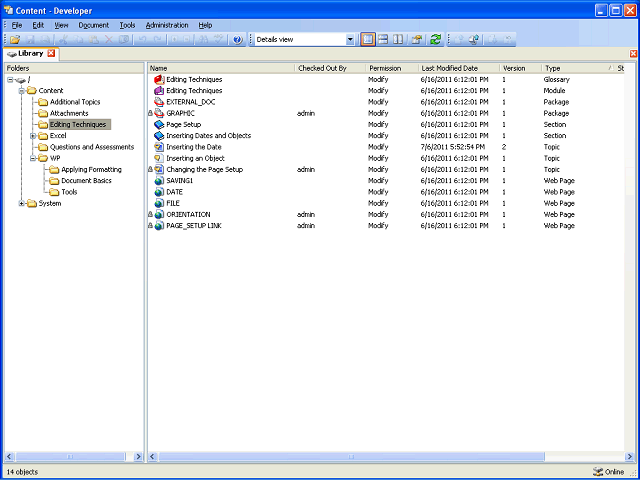
Task: Expand the Excel folder node
Action: [33, 136]
